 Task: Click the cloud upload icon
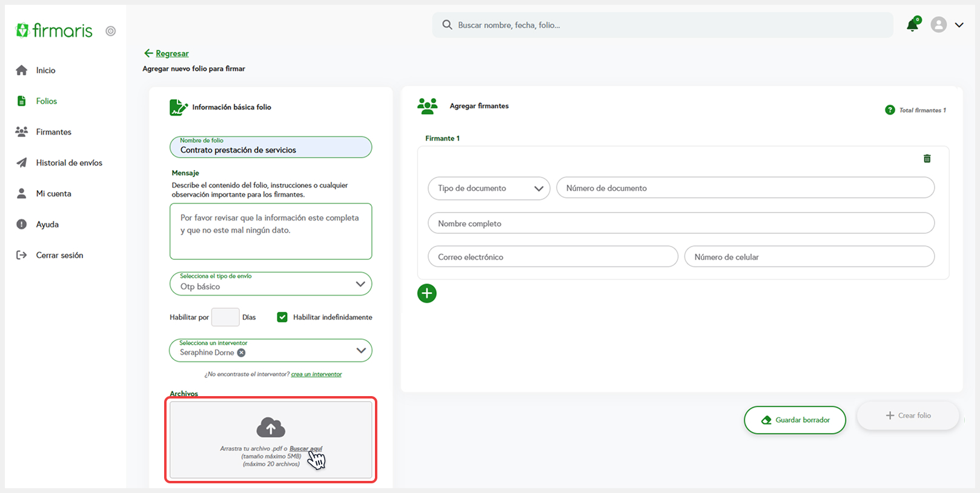pyautogui.click(x=271, y=428)
